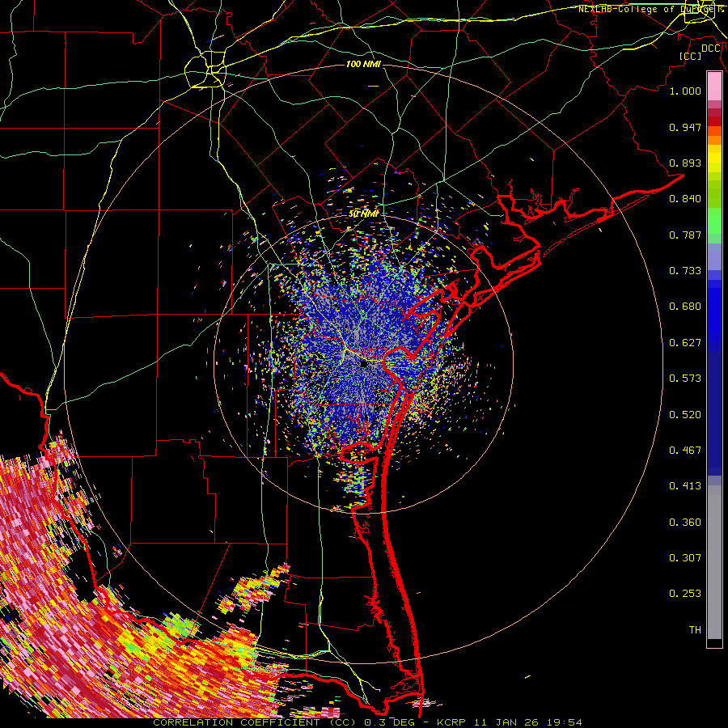728x728 pixels.
Task: Select the 0.573 scale value
Action: pos(685,379)
